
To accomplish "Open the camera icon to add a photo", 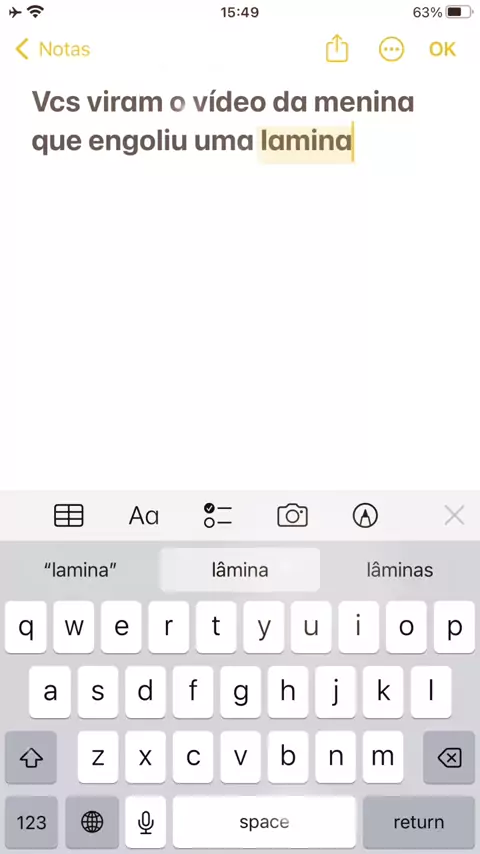I will pos(293,515).
